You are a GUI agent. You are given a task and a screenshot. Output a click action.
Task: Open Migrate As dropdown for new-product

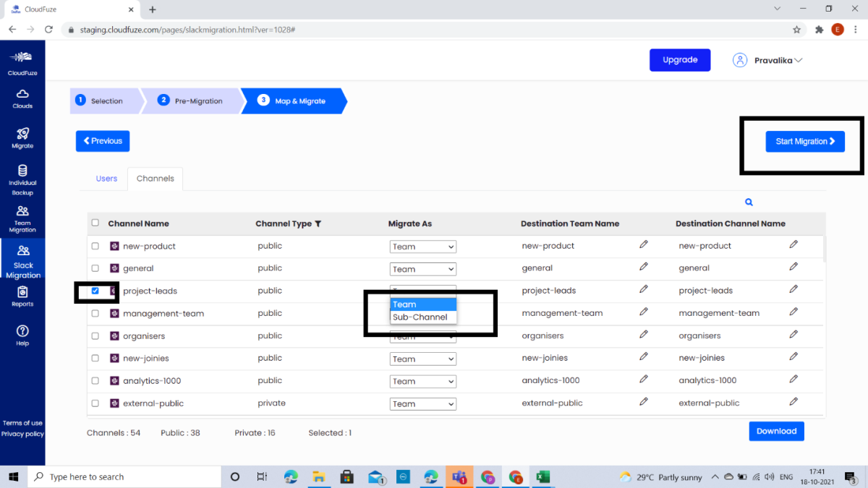point(423,247)
